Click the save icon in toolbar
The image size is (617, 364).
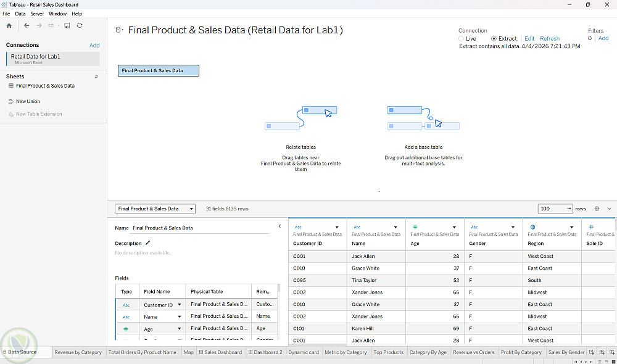(x=67, y=25)
